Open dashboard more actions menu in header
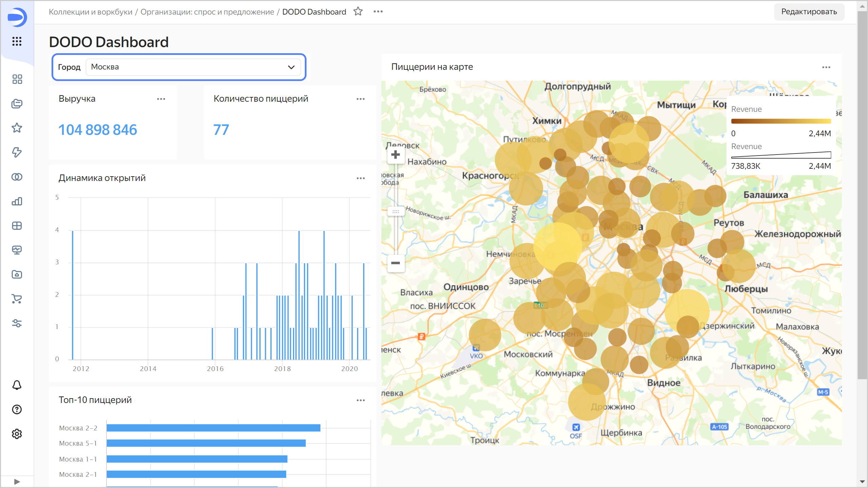The image size is (868, 488). 378,12
